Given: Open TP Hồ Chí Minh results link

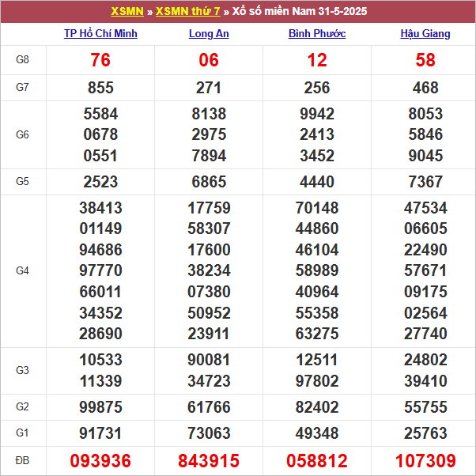Looking at the screenshot, I should [x=100, y=33].
